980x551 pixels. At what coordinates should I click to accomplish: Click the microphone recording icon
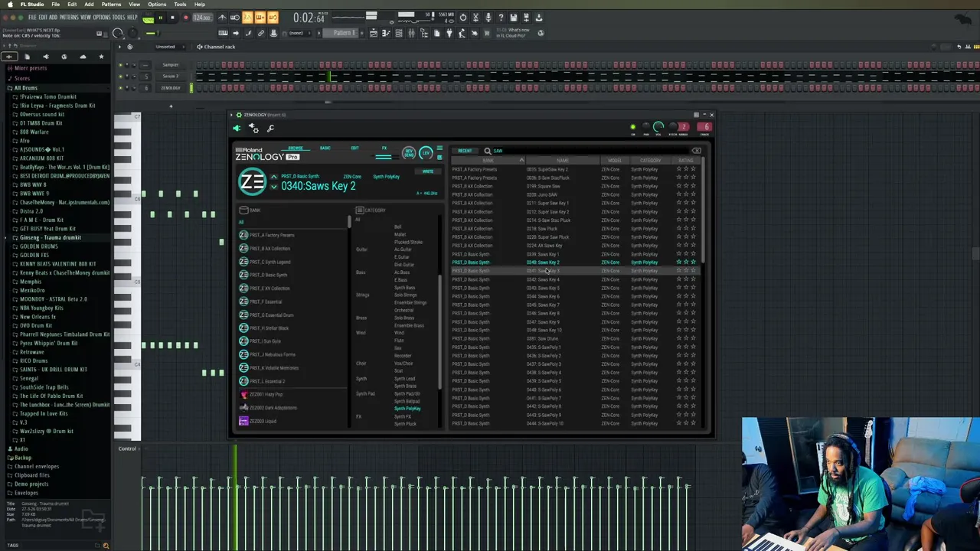click(488, 17)
